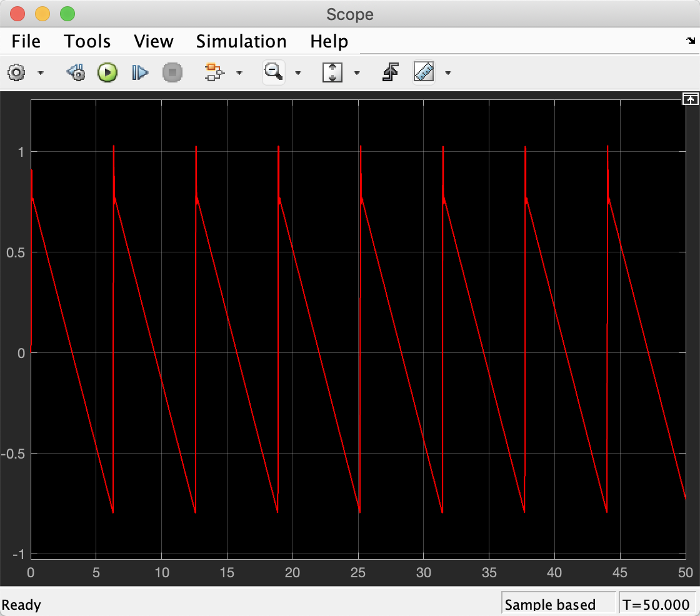
Task: Open the Simulation menu
Action: [x=241, y=41]
